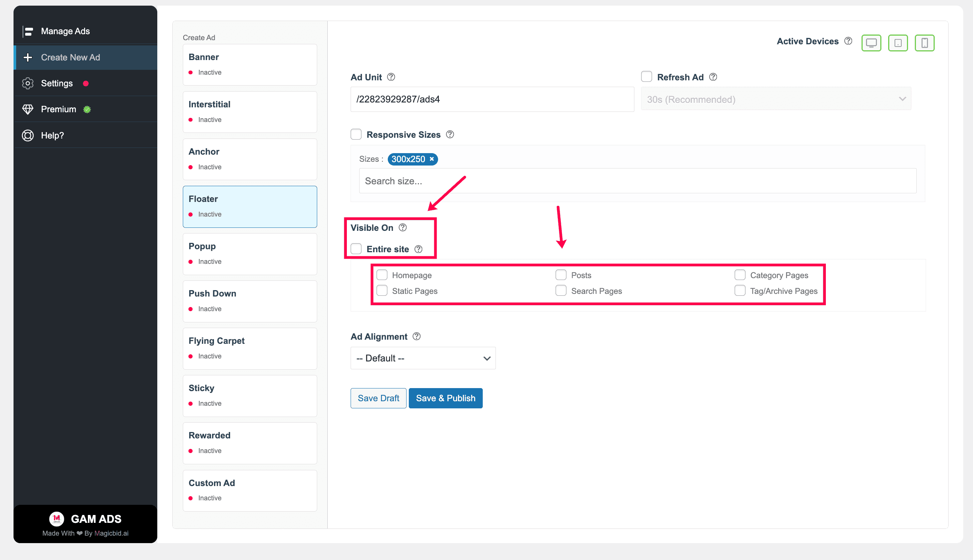Select the Banner ad type
This screenshot has height=560, width=973.
pyautogui.click(x=250, y=65)
